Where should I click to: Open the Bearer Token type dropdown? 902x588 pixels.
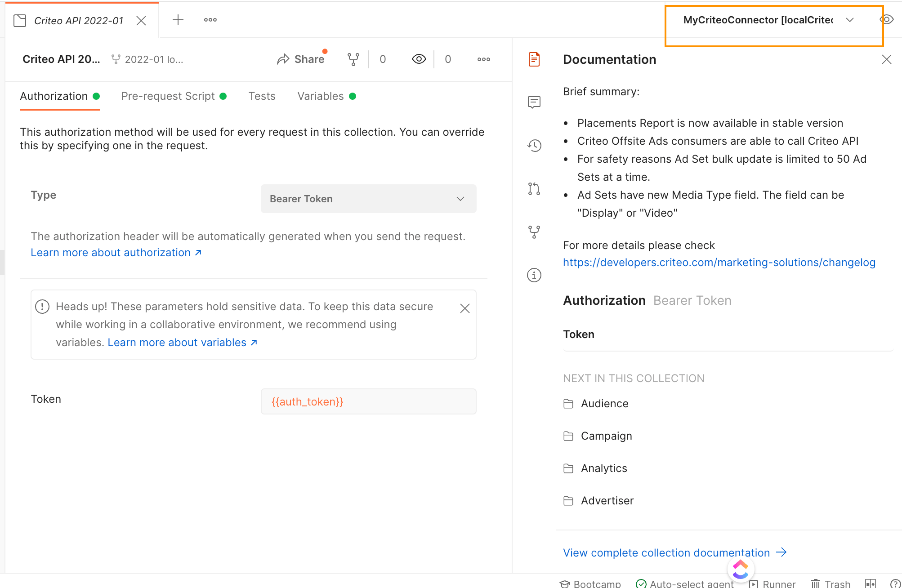[x=368, y=199]
